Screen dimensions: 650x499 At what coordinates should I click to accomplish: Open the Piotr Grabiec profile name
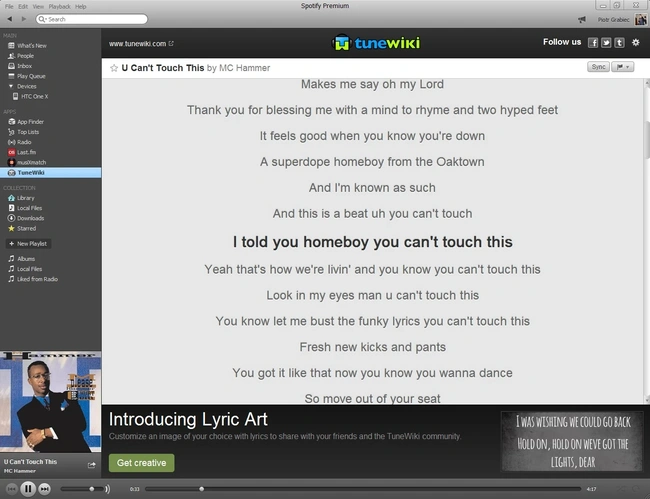(613, 19)
